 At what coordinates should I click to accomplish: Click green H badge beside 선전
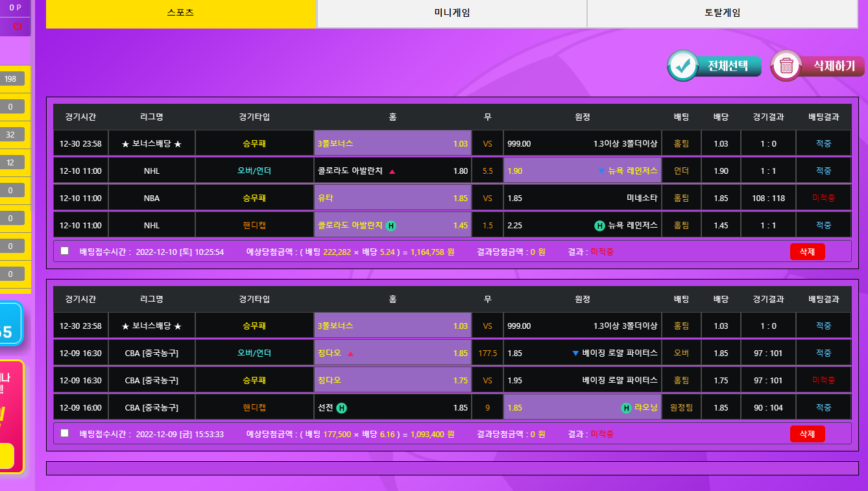[x=342, y=408]
